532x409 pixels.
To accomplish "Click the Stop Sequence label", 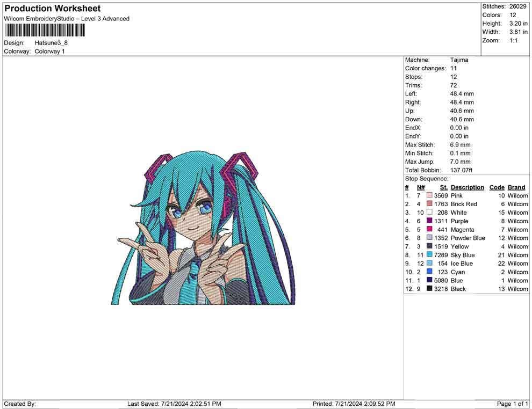I will [427, 179].
